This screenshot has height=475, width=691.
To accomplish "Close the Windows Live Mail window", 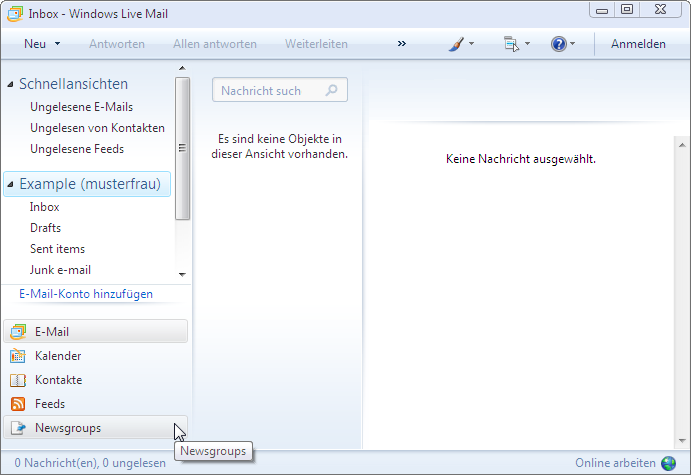I will click(x=660, y=10).
